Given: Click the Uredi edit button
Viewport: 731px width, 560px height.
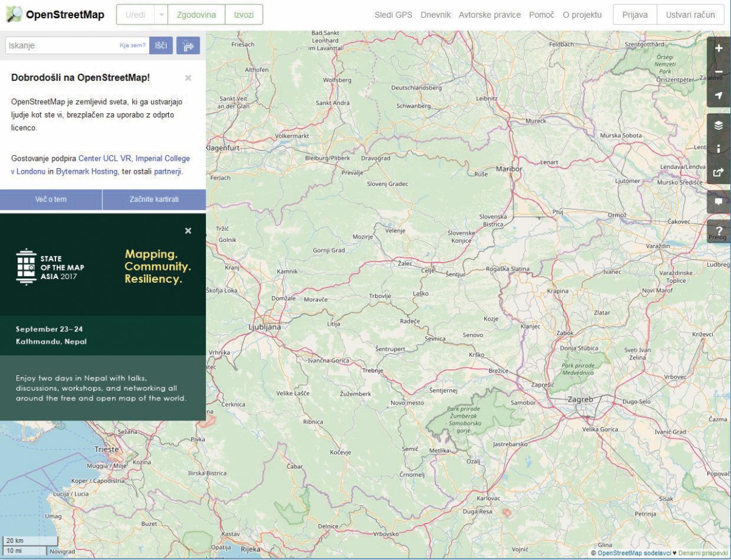Looking at the screenshot, I should [x=135, y=15].
